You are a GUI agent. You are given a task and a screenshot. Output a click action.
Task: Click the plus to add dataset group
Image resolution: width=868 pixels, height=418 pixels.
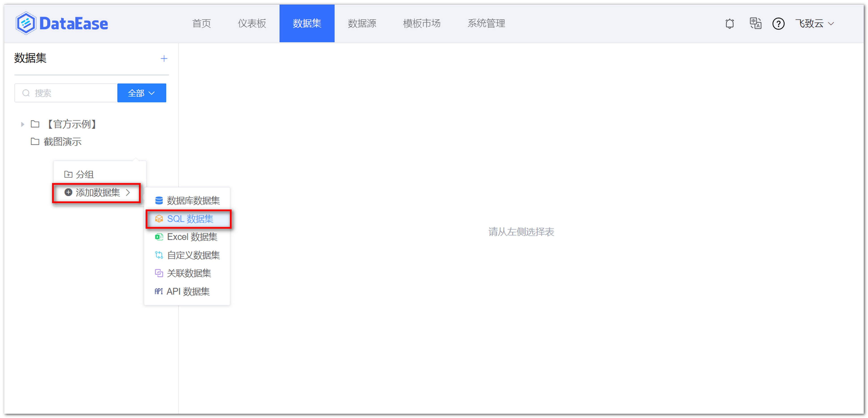[164, 58]
